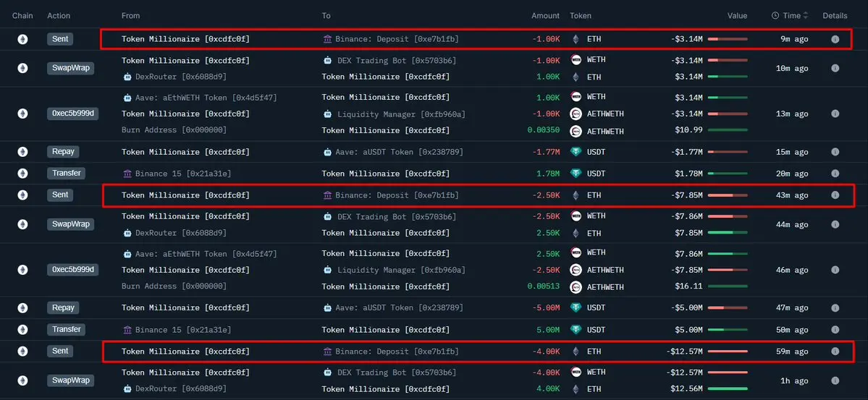The height and width of the screenshot is (400, 868).
Task: Select the Repay action tag at 47m ago
Action: (x=63, y=307)
